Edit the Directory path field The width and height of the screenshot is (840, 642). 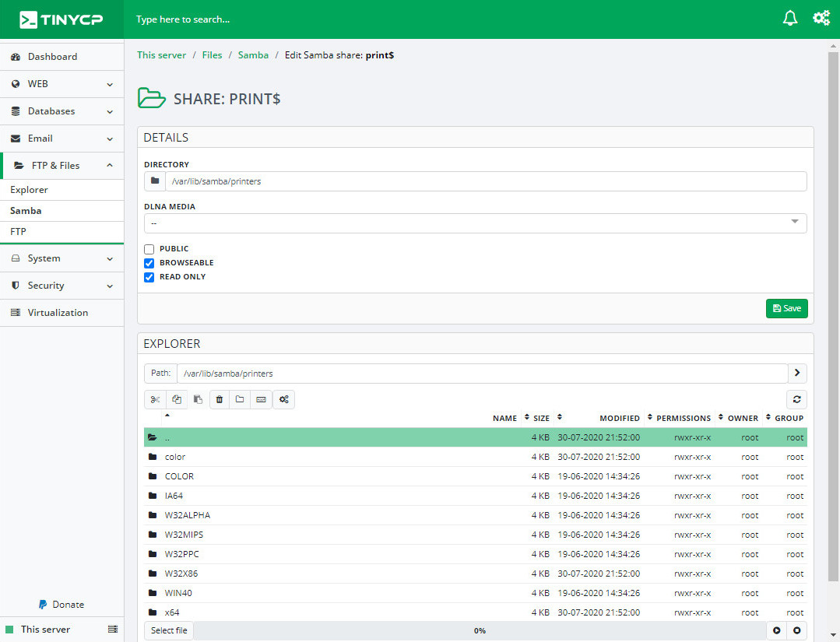pos(486,181)
